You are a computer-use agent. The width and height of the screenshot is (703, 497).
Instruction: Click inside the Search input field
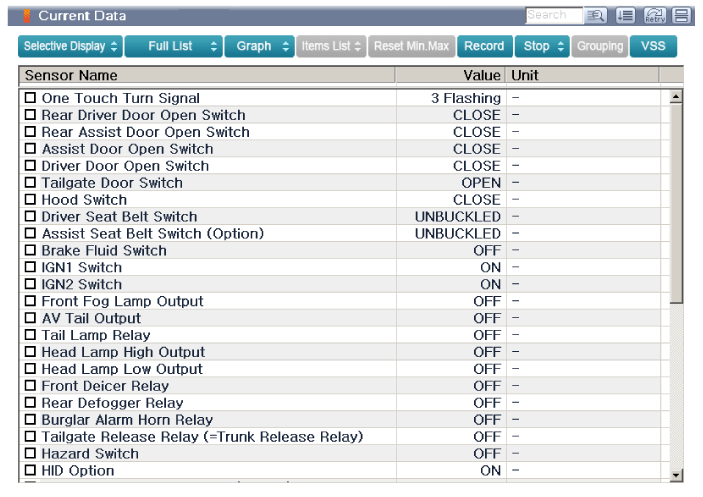pos(552,15)
